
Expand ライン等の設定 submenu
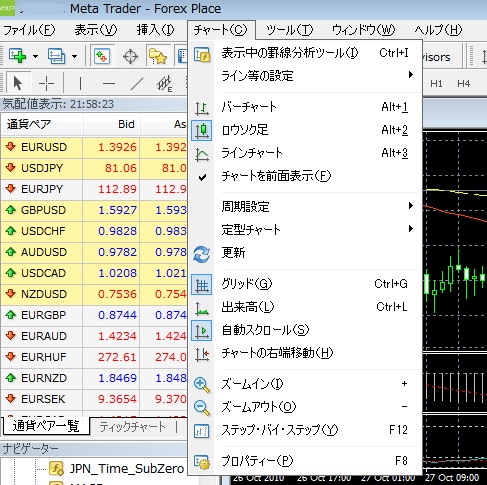(304, 76)
